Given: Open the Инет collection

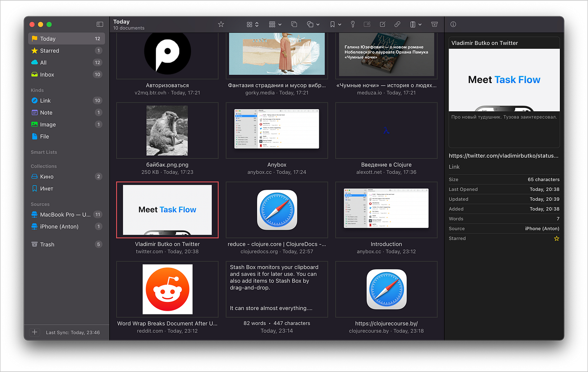Looking at the screenshot, I should [x=66, y=189].
